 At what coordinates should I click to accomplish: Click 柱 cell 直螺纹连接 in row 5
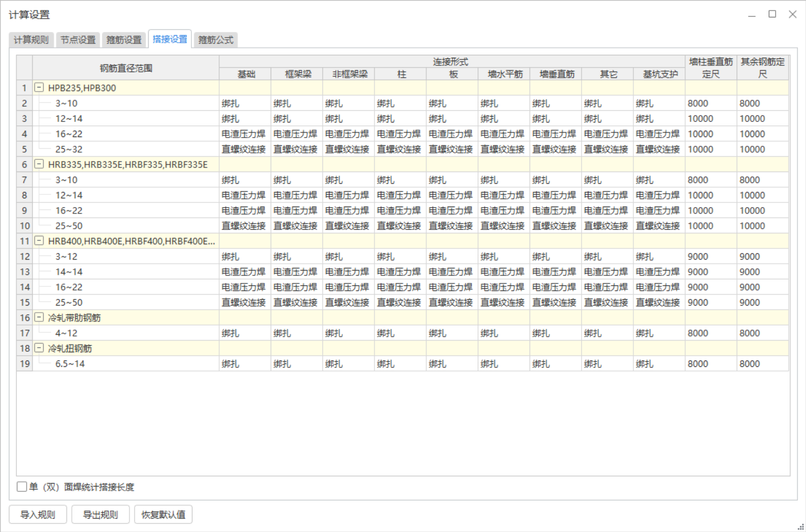click(x=401, y=149)
